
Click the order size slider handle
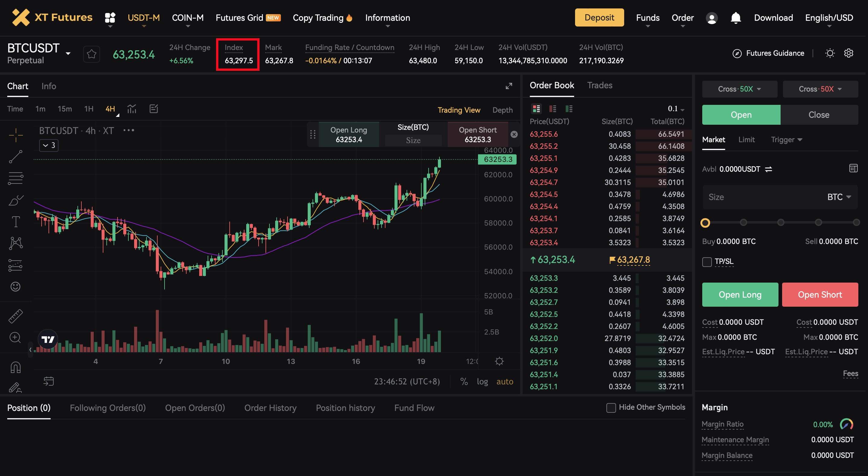click(705, 223)
